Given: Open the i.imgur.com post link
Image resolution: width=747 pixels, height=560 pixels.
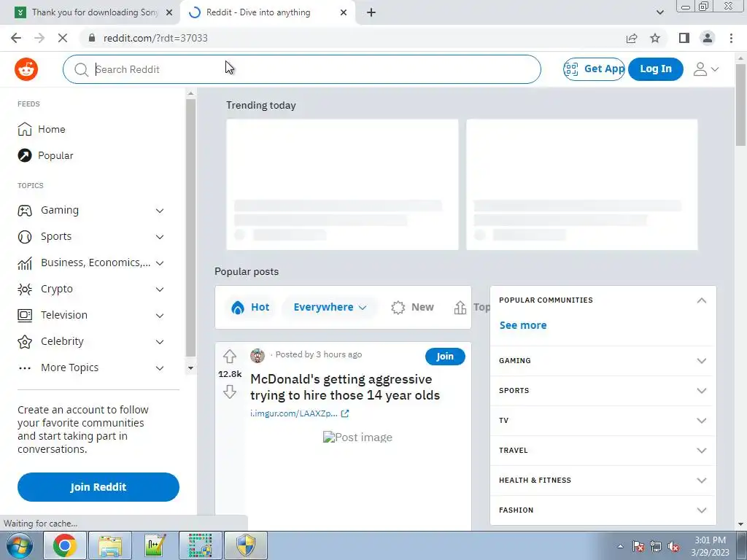Looking at the screenshot, I should tap(299, 413).
